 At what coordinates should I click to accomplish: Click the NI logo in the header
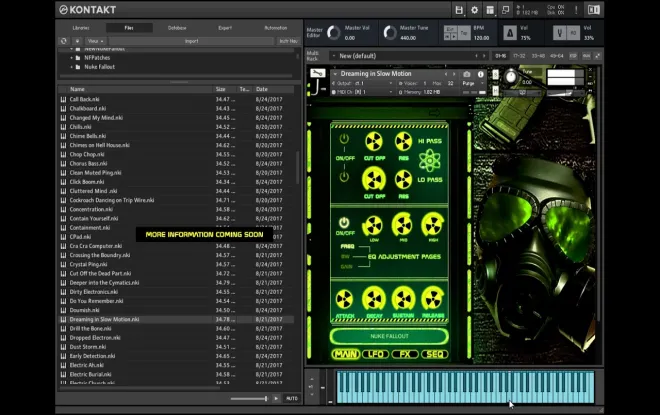[x=593, y=10]
